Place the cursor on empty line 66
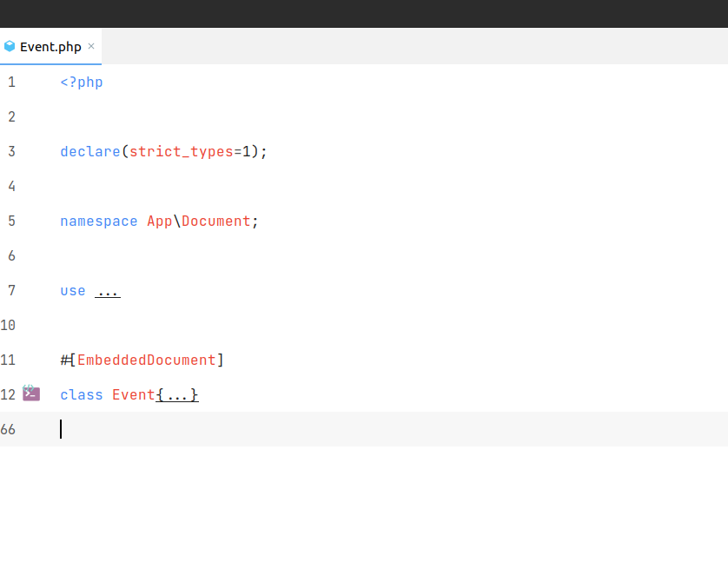Screen dimensions: 728x562 point(61,429)
